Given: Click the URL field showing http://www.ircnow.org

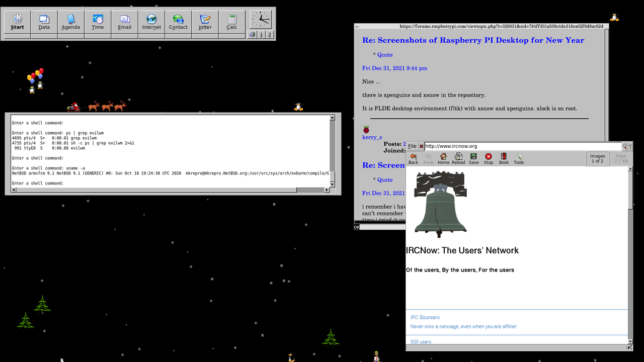Looking at the screenshot, I should (523, 146).
